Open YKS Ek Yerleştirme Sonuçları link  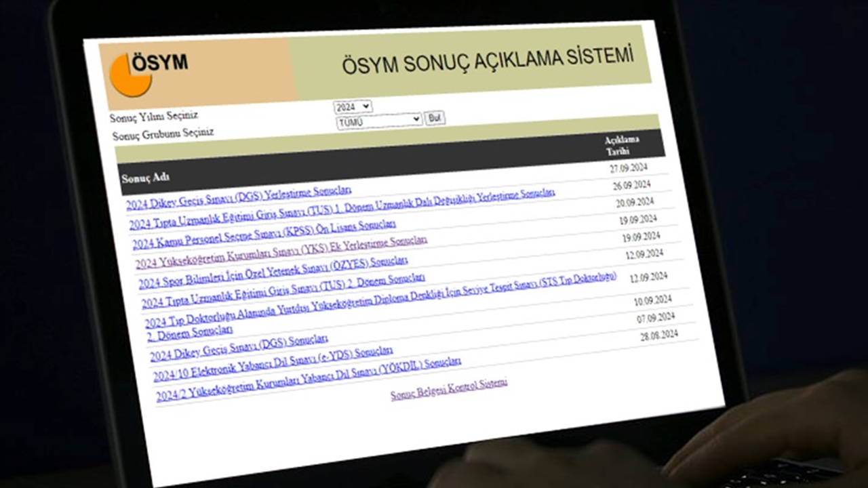(281, 251)
